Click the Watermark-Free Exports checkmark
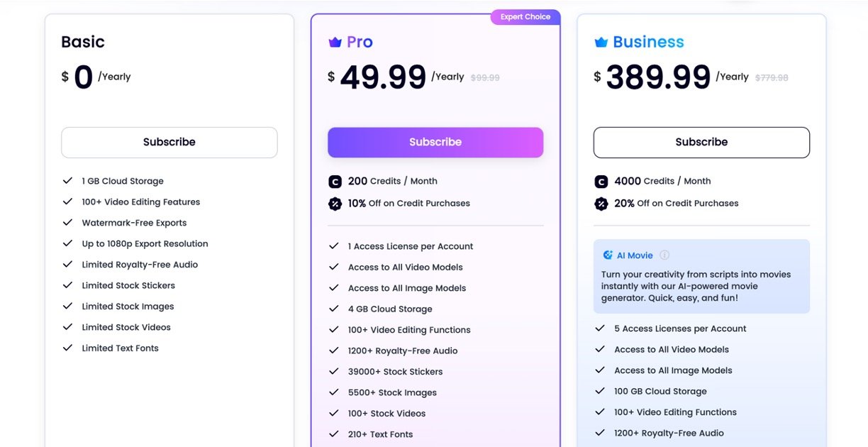 68,223
